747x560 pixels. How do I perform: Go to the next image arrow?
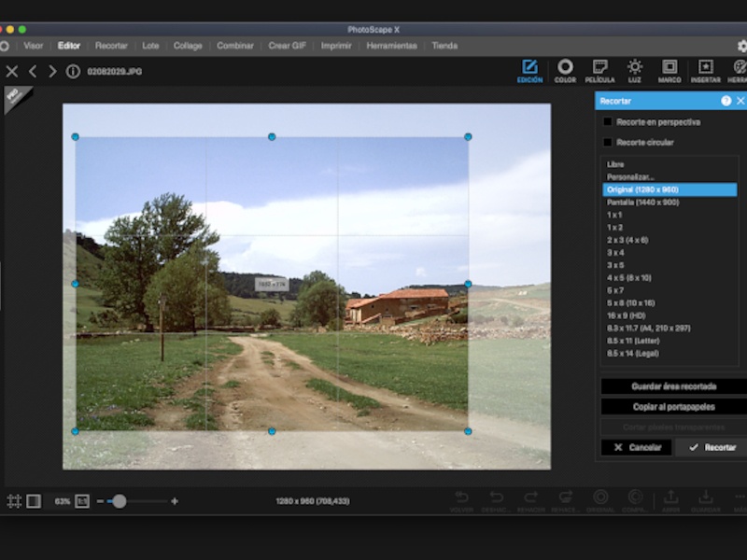coord(52,71)
